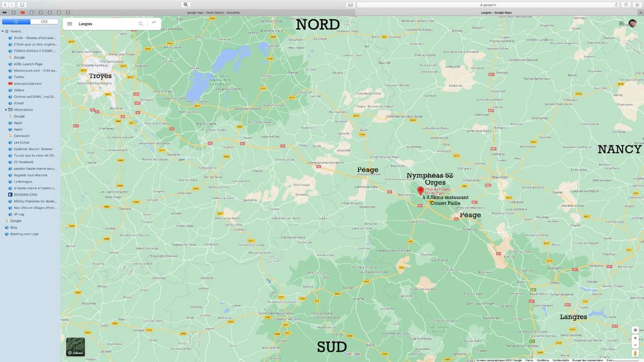
Task: Click the map search magnifier icon
Action: click(141, 24)
